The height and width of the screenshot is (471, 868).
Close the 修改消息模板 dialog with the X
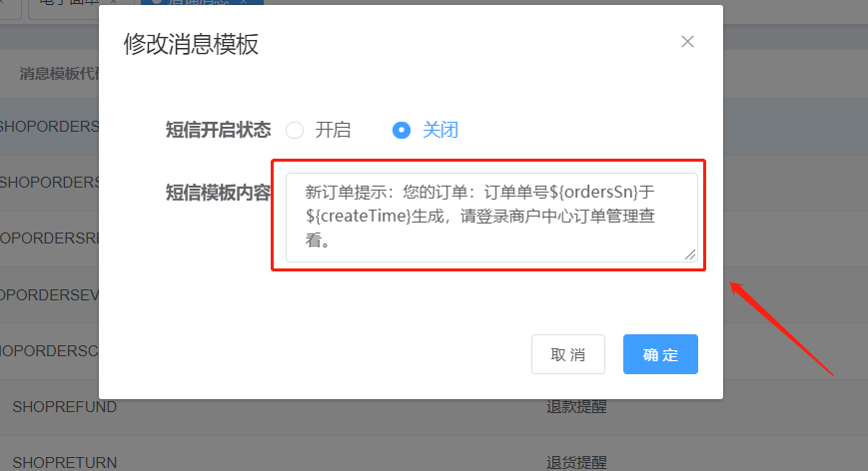point(687,42)
